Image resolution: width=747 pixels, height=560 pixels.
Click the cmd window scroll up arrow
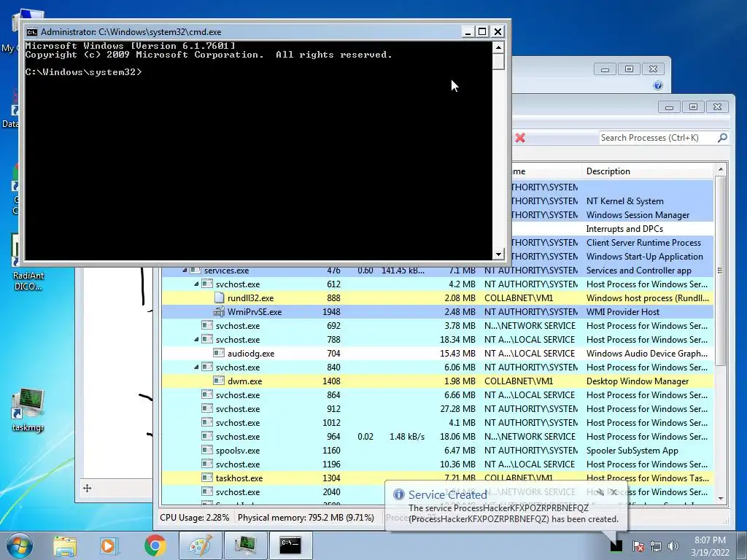[x=498, y=47]
